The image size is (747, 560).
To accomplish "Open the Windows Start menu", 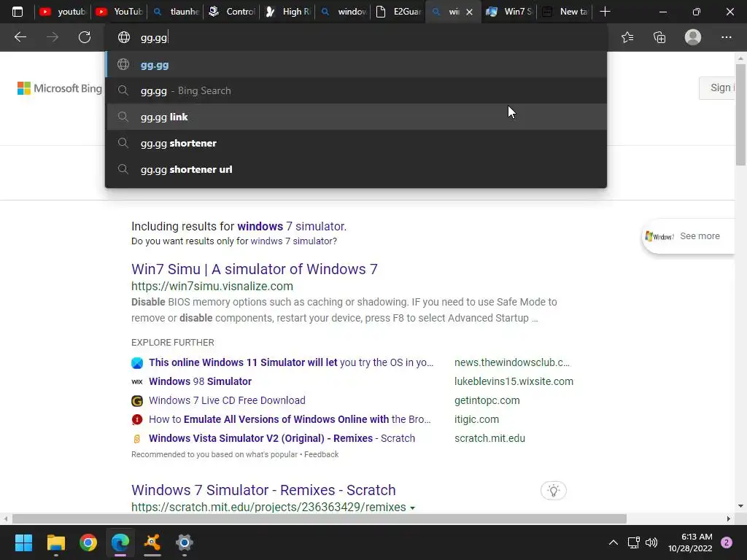I will (x=23, y=542).
